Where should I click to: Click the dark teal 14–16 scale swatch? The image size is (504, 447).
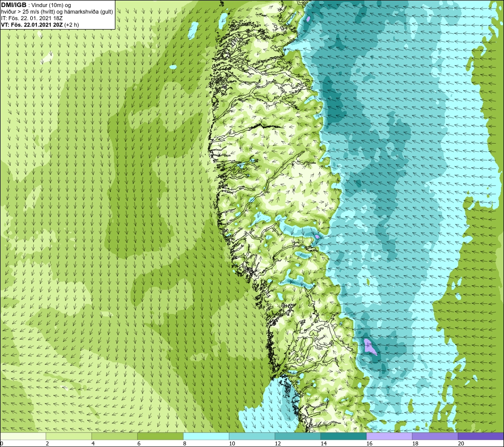(x=344, y=436)
